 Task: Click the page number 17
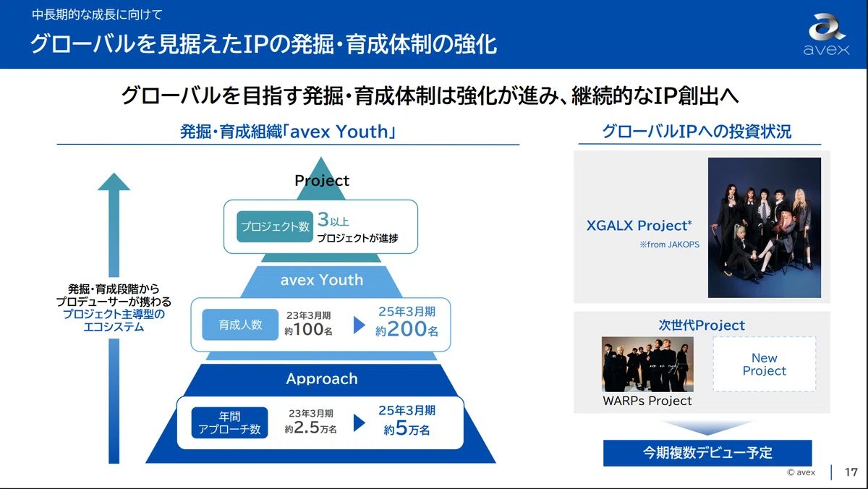click(851, 472)
